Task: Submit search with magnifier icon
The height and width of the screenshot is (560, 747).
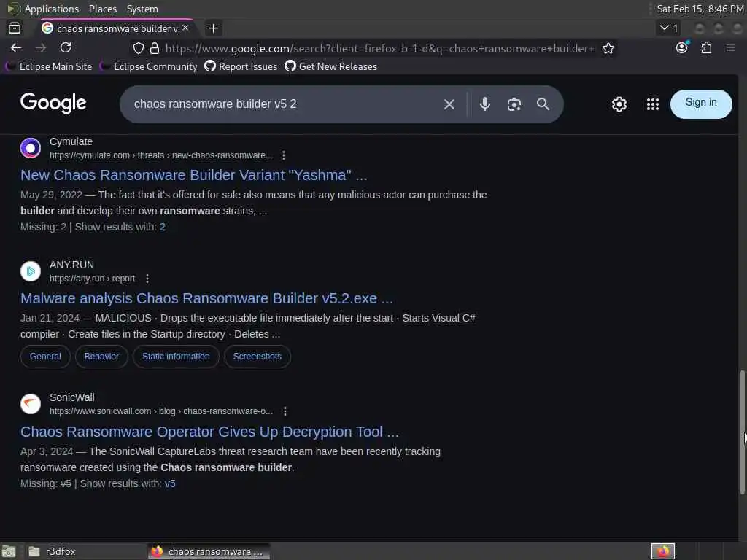Action: 543,104
